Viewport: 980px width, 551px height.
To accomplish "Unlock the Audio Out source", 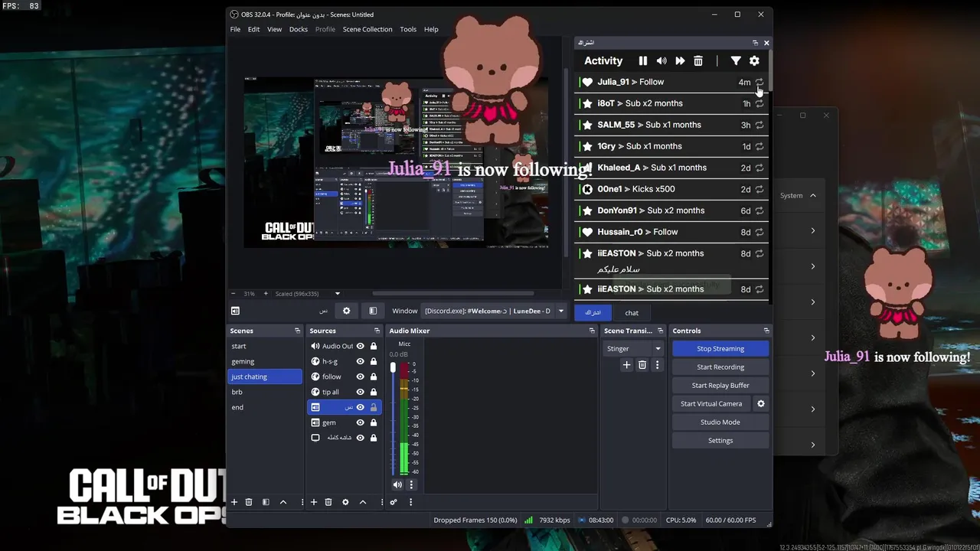I will (374, 346).
